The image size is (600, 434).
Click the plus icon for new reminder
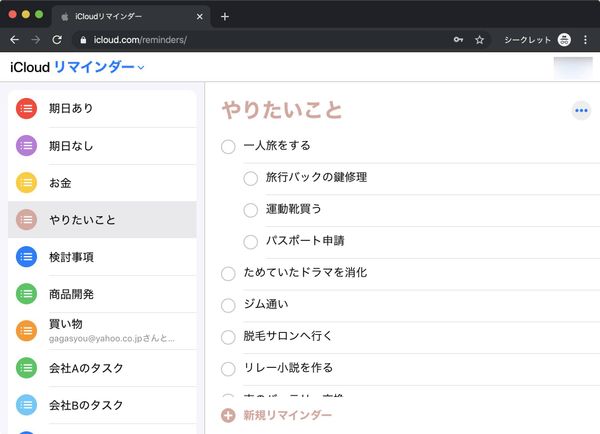coord(228,415)
